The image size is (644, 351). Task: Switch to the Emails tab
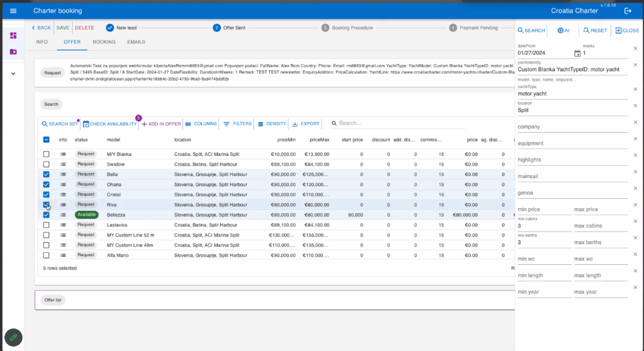pyautogui.click(x=136, y=42)
